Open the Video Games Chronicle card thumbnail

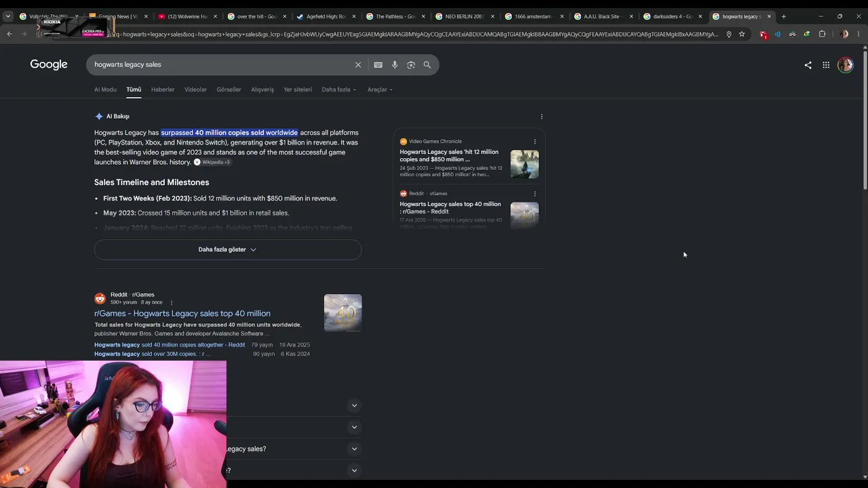[x=525, y=164]
